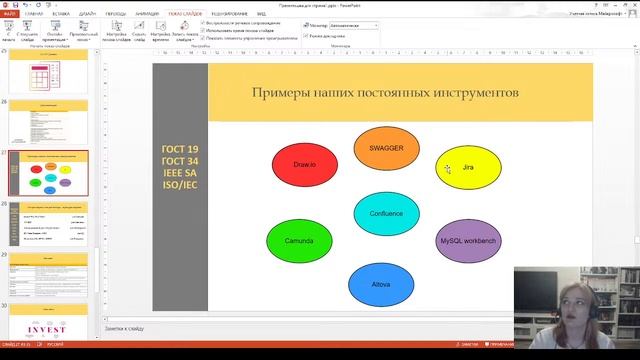Click the slide title text about постоянных инструментов
The height and width of the screenshot is (360, 640).
click(x=385, y=92)
